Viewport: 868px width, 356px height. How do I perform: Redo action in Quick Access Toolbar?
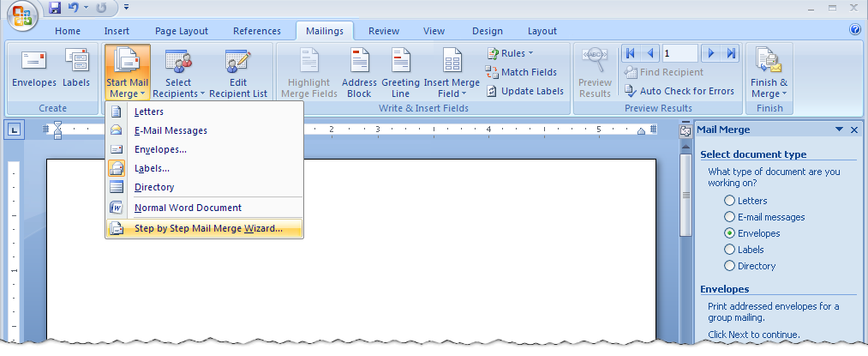tap(102, 7)
